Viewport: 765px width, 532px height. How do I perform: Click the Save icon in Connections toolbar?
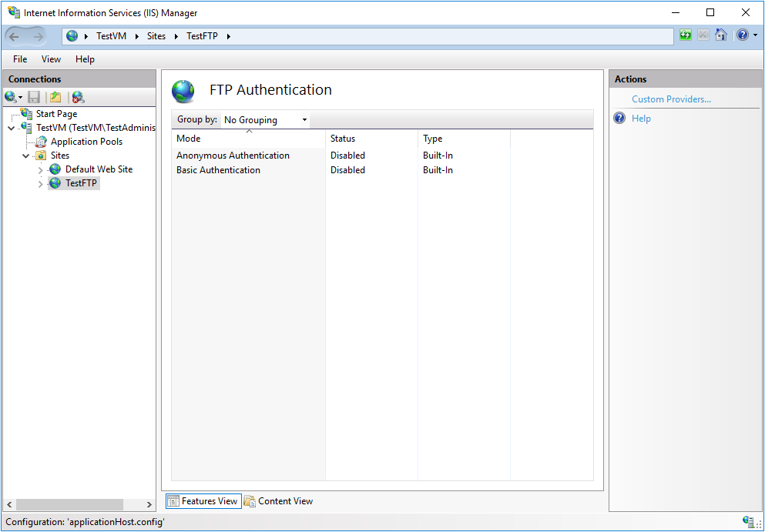click(34, 97)
